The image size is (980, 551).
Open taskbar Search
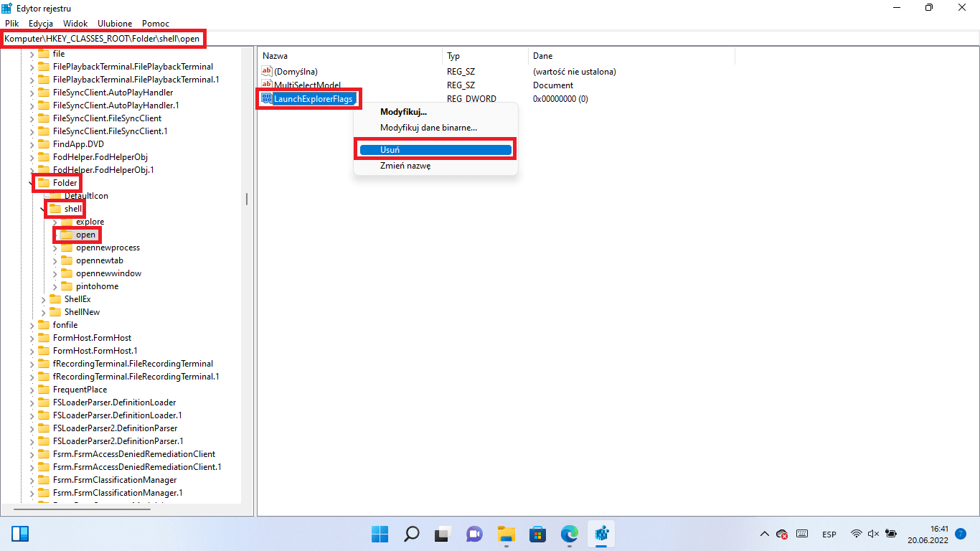411,534
